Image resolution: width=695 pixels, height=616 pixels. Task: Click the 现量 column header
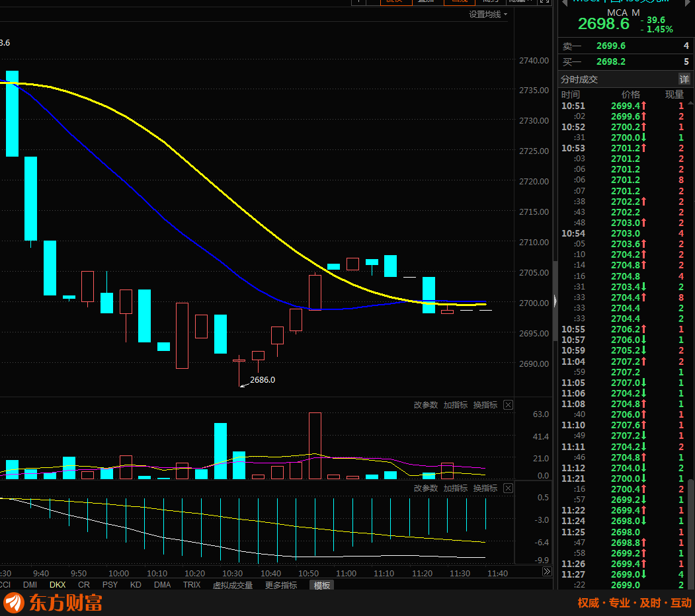674,95
